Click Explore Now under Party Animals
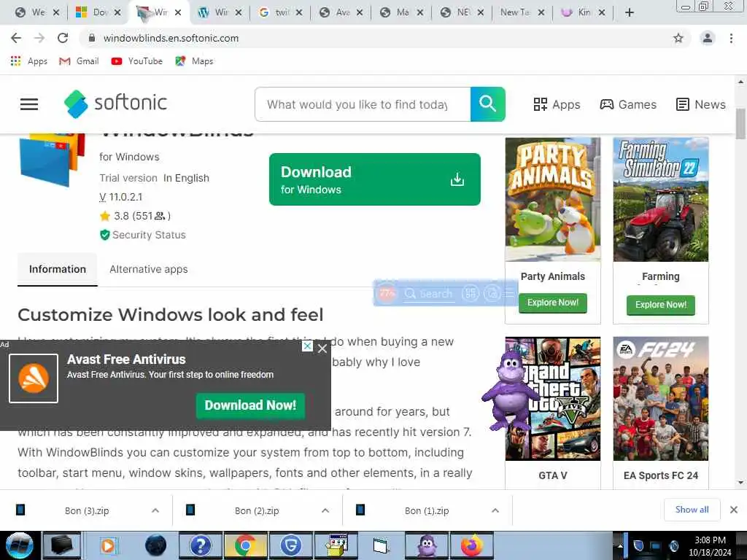747x560 pixels. [x=553, y=303]
